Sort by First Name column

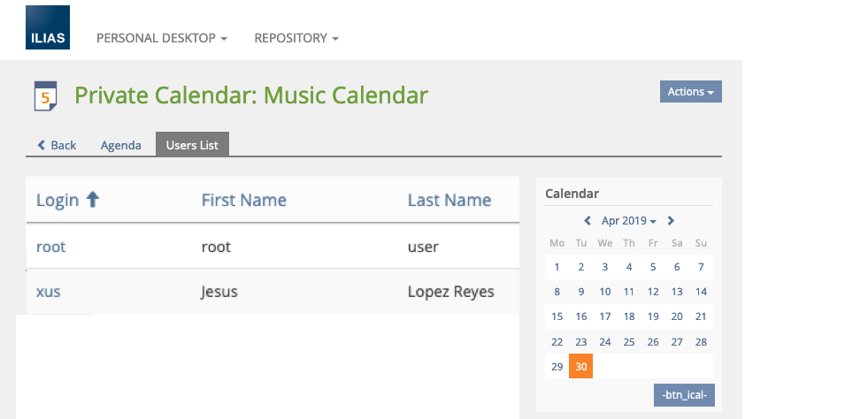tap(243, 200)
